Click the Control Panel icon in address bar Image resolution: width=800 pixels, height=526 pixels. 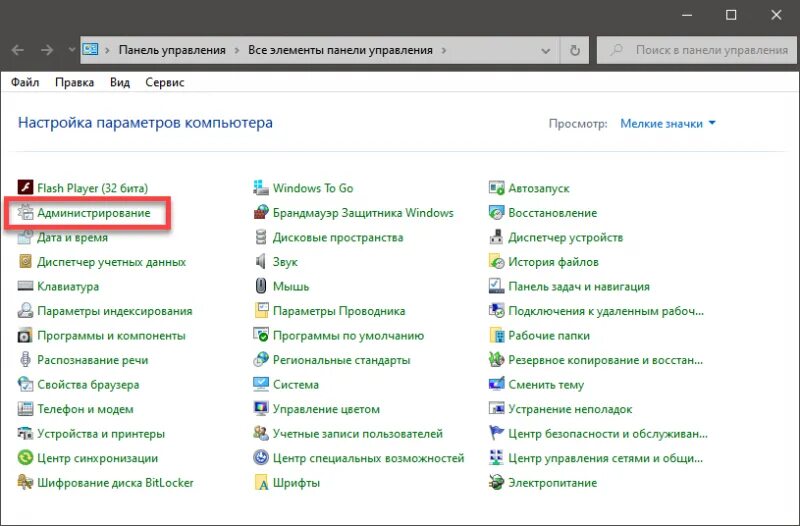point(90,49)
